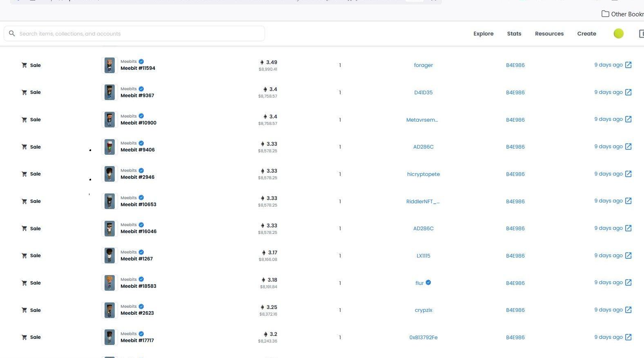The height and width of the screenshot is (358, 644).
Task: Click the search magnifier icon
Action: click(x=12, y=33)
